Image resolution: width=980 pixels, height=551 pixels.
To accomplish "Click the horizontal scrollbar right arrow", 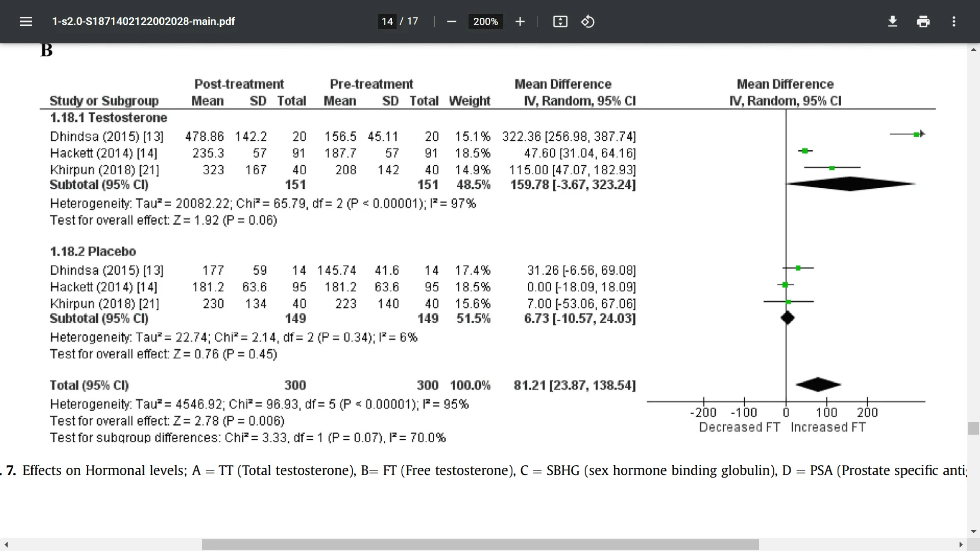I will pyautogui.click(x=961, y=545).
